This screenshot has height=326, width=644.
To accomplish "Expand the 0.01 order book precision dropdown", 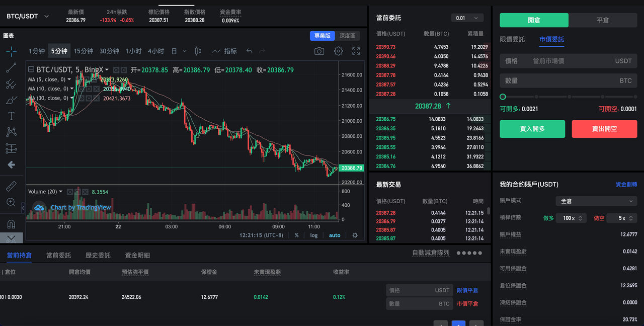I will 467,18.
